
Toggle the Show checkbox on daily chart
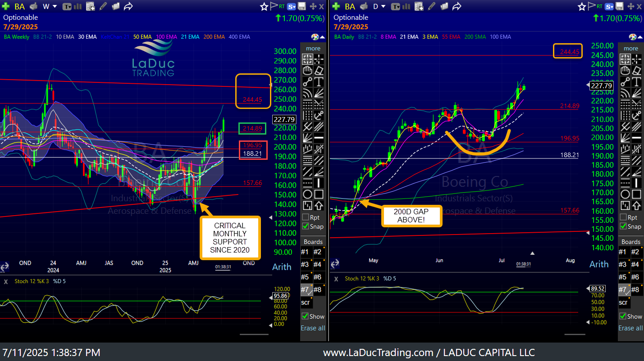pos(623,316)
